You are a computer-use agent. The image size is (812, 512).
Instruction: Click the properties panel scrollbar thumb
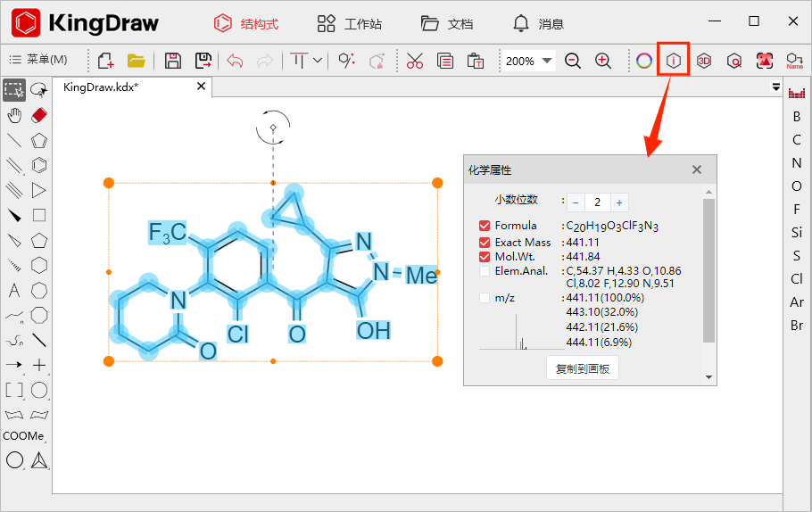tap(709, 270)
